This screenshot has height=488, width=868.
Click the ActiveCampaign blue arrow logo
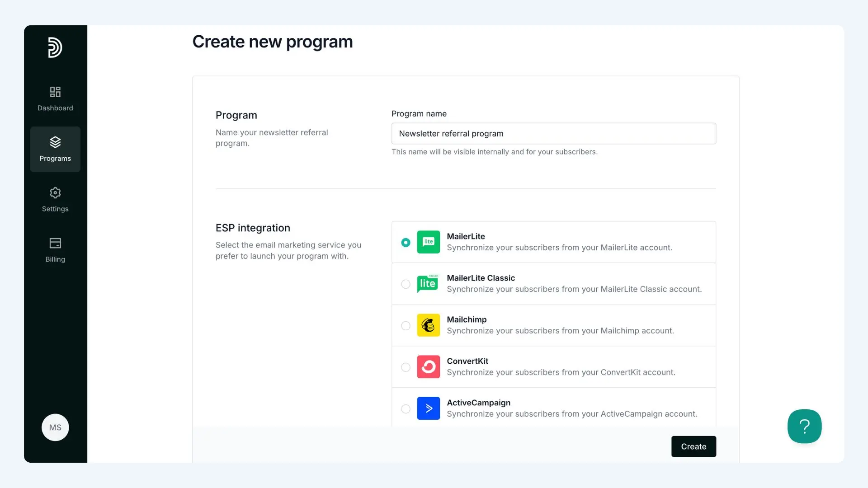coord(428,408)
